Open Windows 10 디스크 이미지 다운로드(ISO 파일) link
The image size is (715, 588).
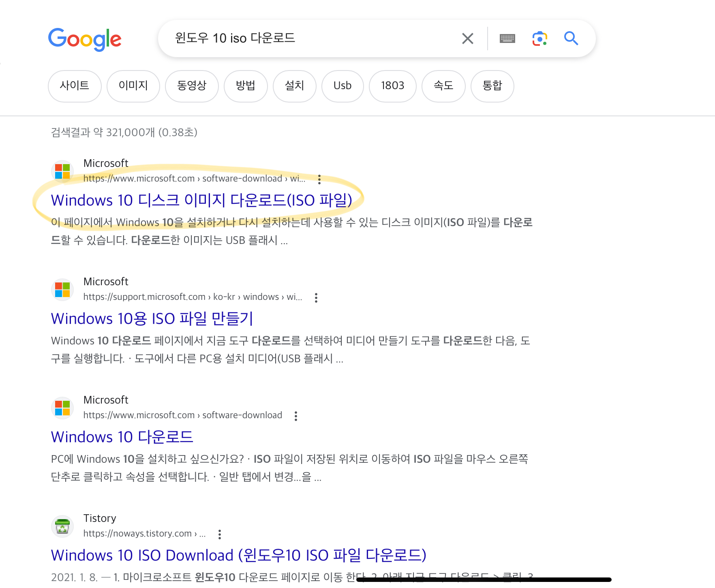tap(201, 200)
